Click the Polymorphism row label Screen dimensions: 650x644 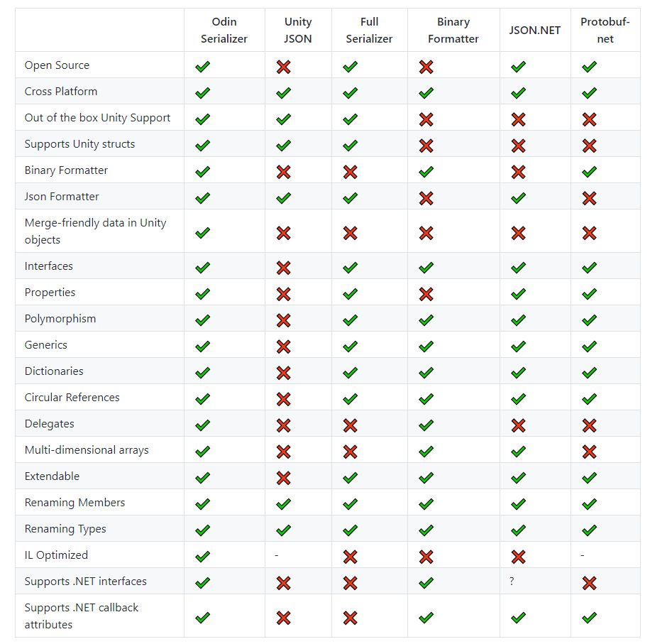point(60,319)
